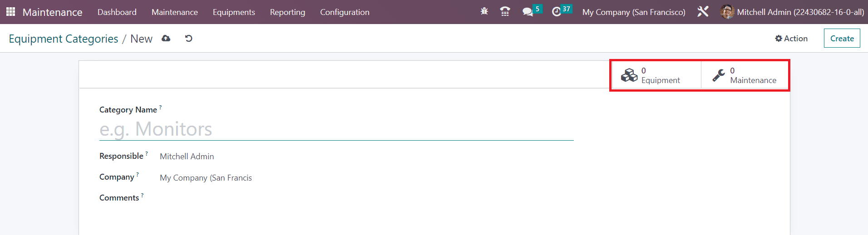Open the Maintenance stat button with wrench
This screenshot has width=868, height=235.
(745, 75)
